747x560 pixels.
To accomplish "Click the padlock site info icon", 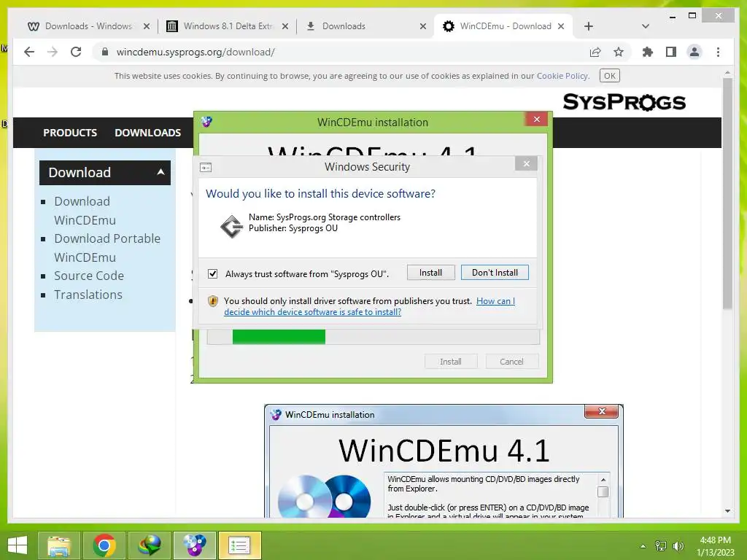I will pyautogui.click(x=105, y=52).
